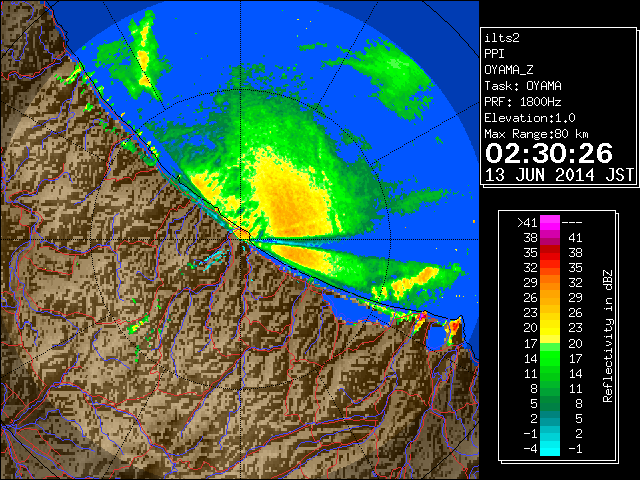Click the >41 legend label
The width and height of the screenshot is (640, 480).
pos(527,223)
